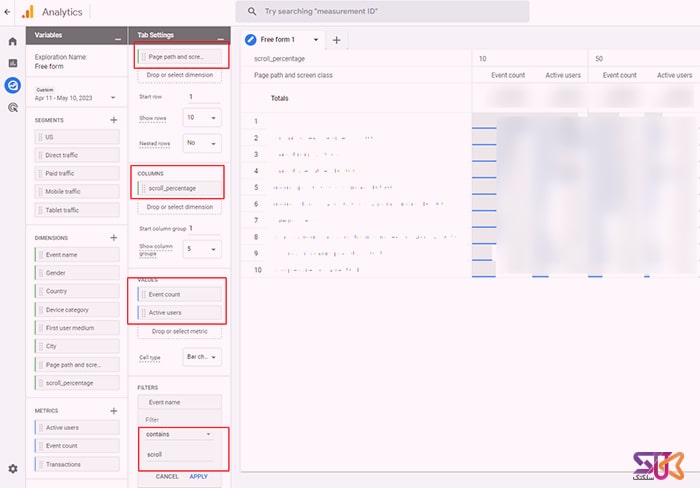The image size is (700, 488).
Task: Click the scroll_percentage table header
Action: pyautogui.click(x=279, y=59)
